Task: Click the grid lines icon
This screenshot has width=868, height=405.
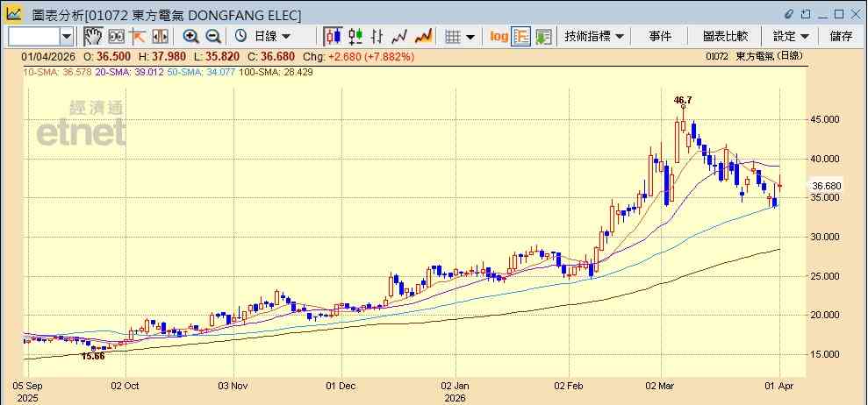Action: coord(453,37)
